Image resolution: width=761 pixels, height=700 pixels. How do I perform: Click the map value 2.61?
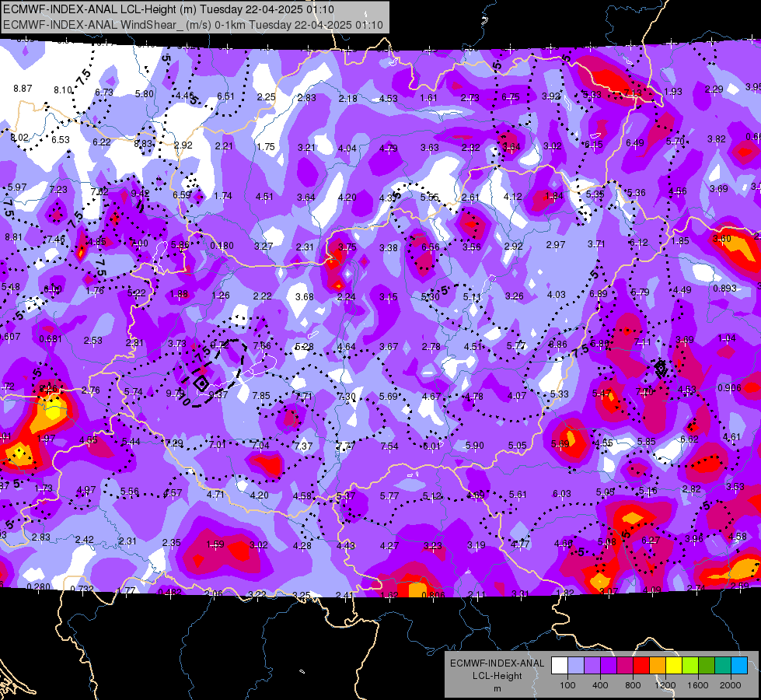[x=470, y=198]
